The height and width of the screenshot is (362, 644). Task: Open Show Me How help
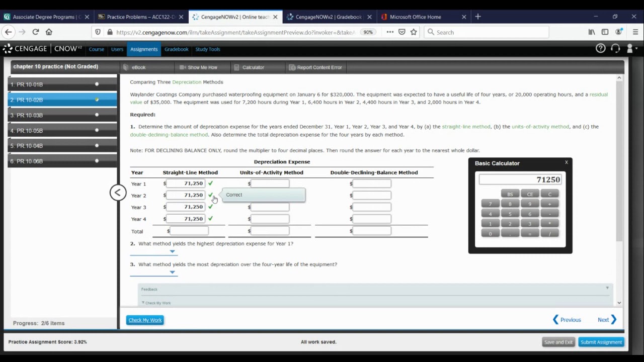pyautogui.click(x=198, y=67)
